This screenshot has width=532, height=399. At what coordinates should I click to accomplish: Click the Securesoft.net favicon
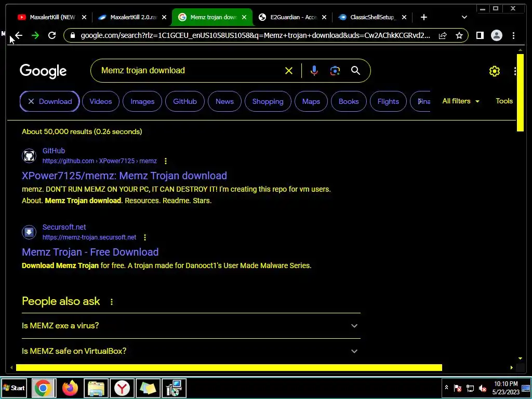pyautogui.click(x=29, y=232)
